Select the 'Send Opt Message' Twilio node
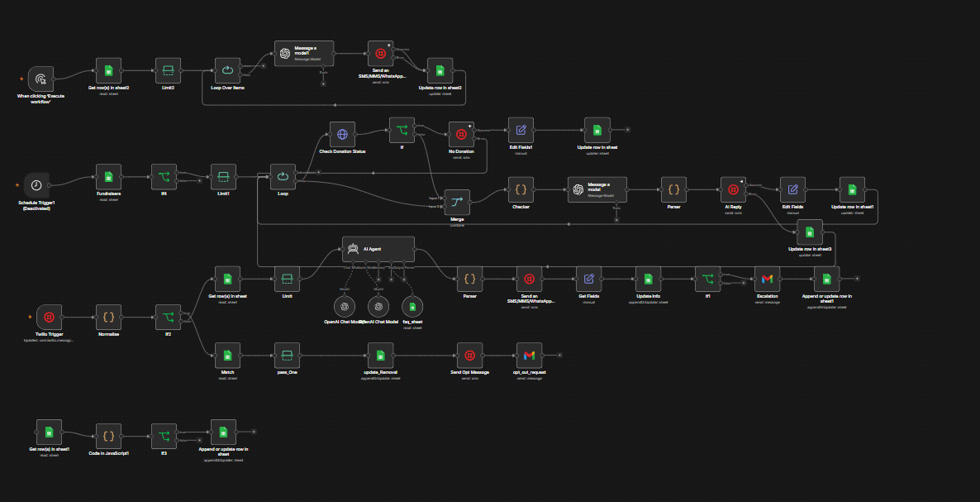The image size is (980, 502). 469,355
